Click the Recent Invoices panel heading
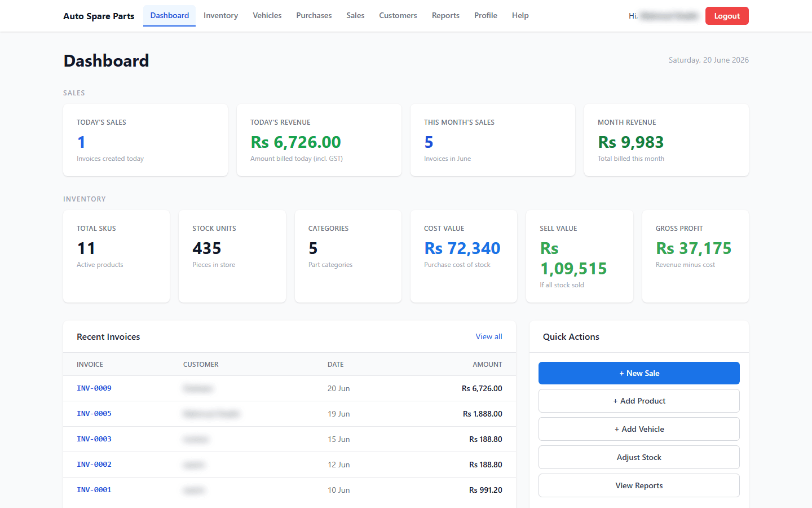The height and width of the screenshot is (508, 812). pyautogui.click(x=108, y=336)
